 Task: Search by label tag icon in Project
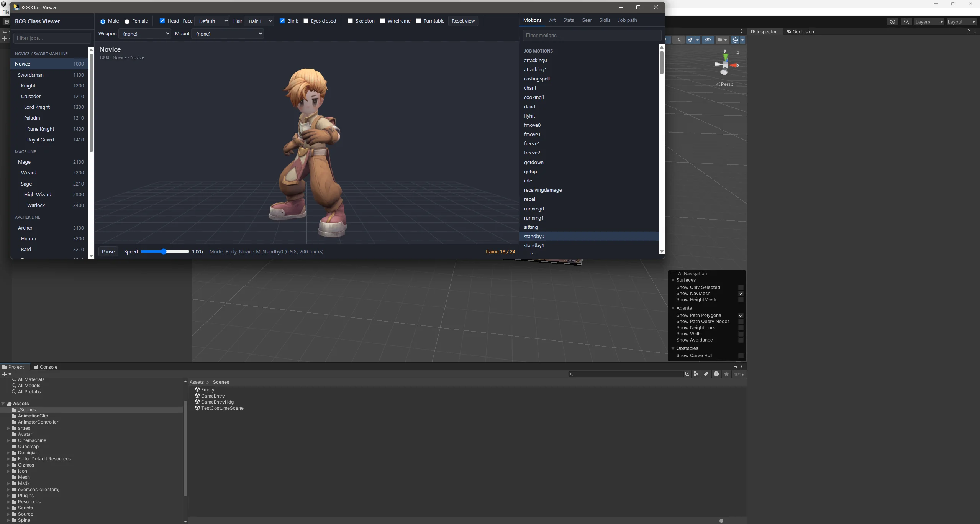pyautogui.click(x=706, y=374)
